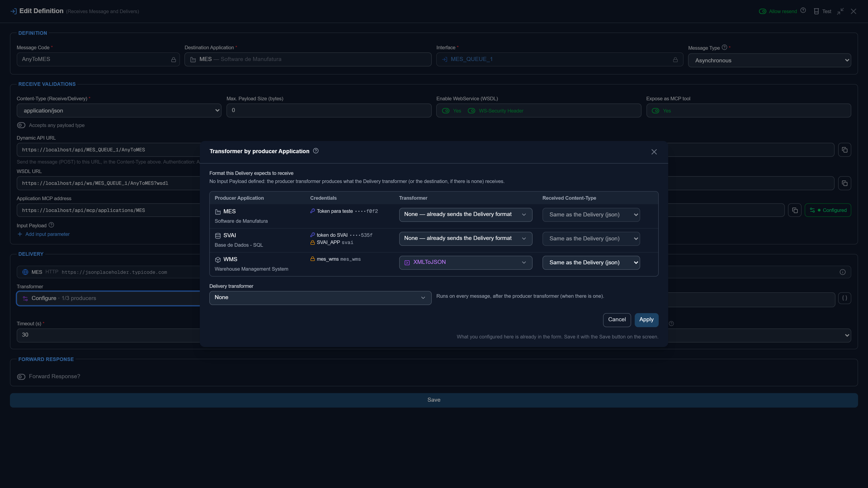Screen dimensions: 868x488
Task: Open the WMS row Received Content-Type dropdown
Action: point(591,262)
